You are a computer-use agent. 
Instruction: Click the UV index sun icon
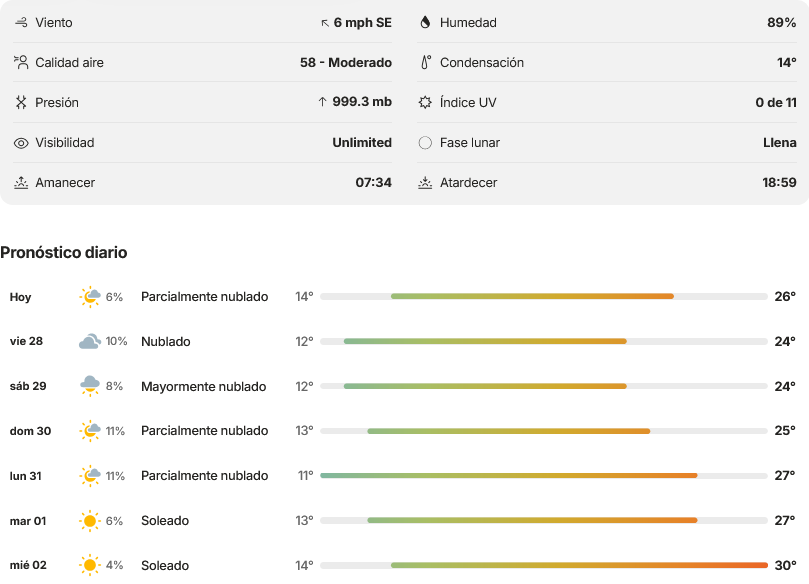click(x=425, y=102)
